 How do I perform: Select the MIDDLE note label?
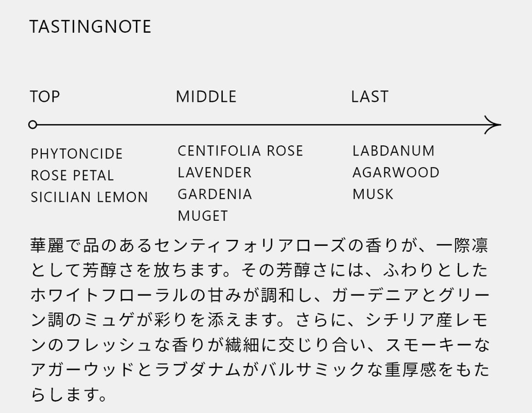206,97
